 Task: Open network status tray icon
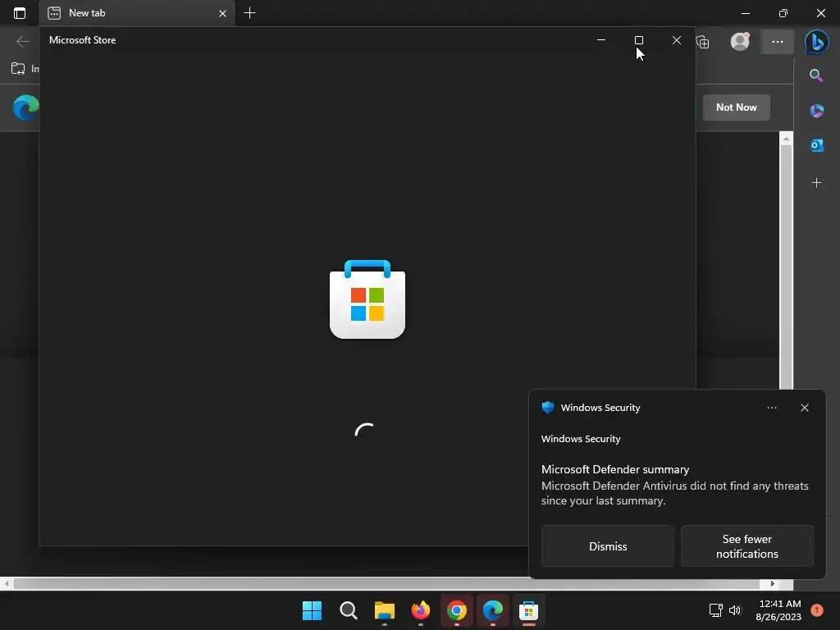pyautogui.click(x=715, y=609)
